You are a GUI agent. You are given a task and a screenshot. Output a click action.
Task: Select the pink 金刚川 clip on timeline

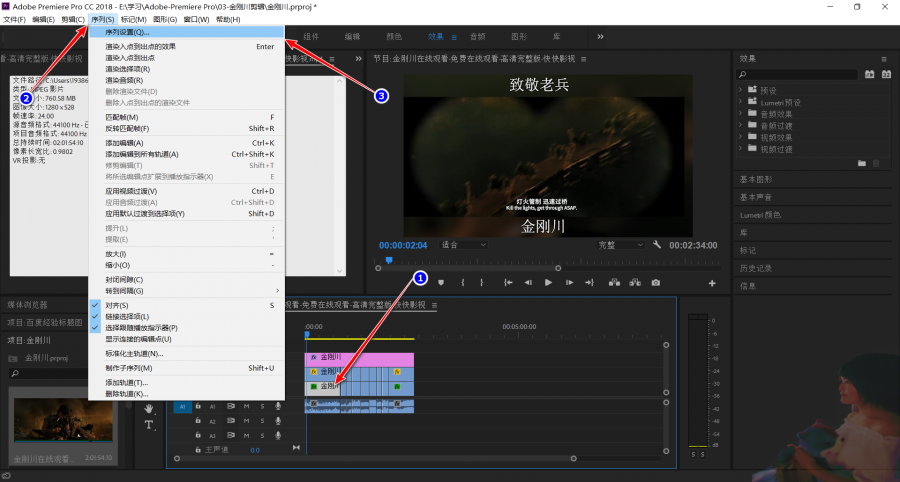359,359
